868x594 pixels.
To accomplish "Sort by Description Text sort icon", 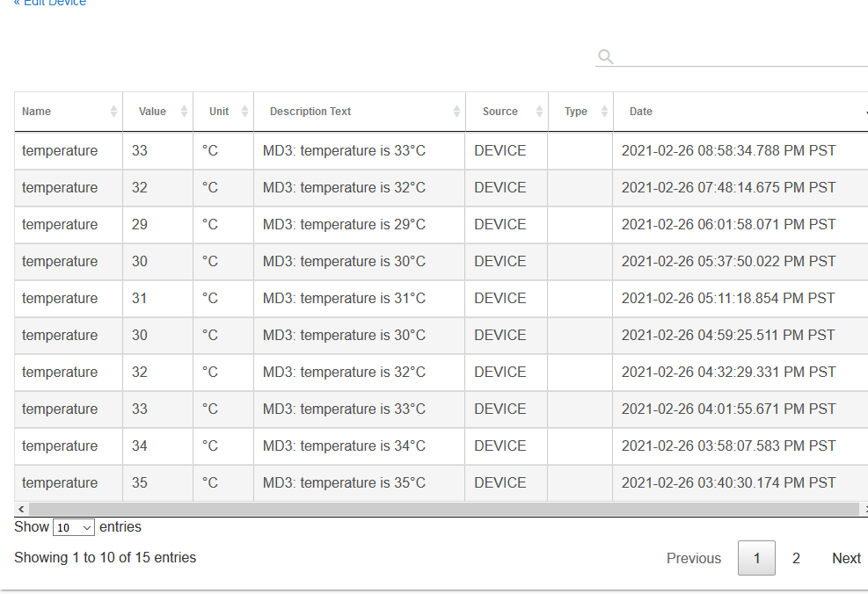I will 456,112.
